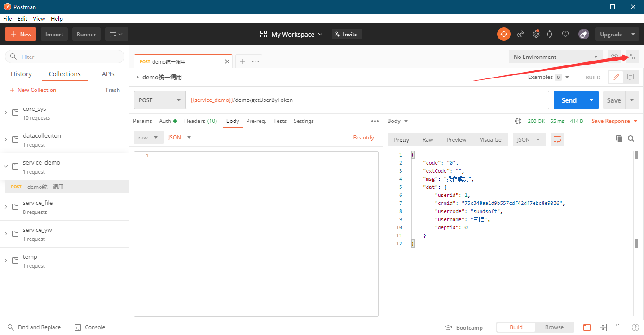Open the View menu
Image resolution: width=644 pixels, height=335 pixels.
[x=39, y=18]
